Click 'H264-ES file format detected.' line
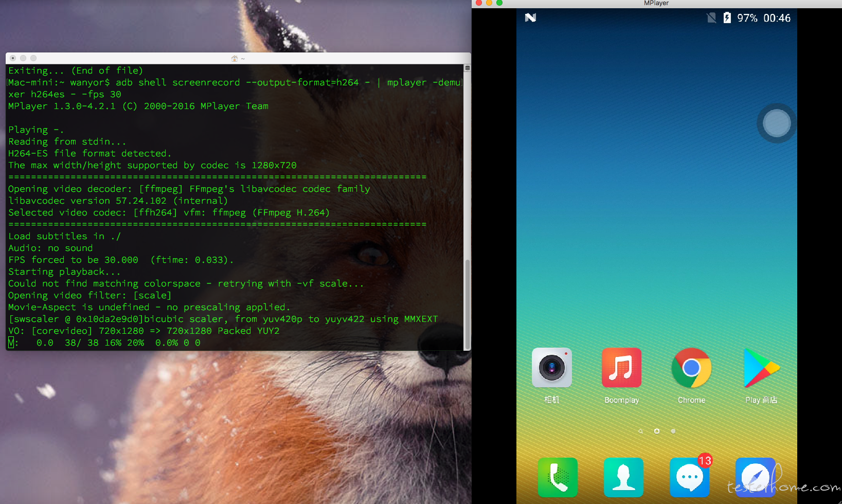 (x=89, y=153)
